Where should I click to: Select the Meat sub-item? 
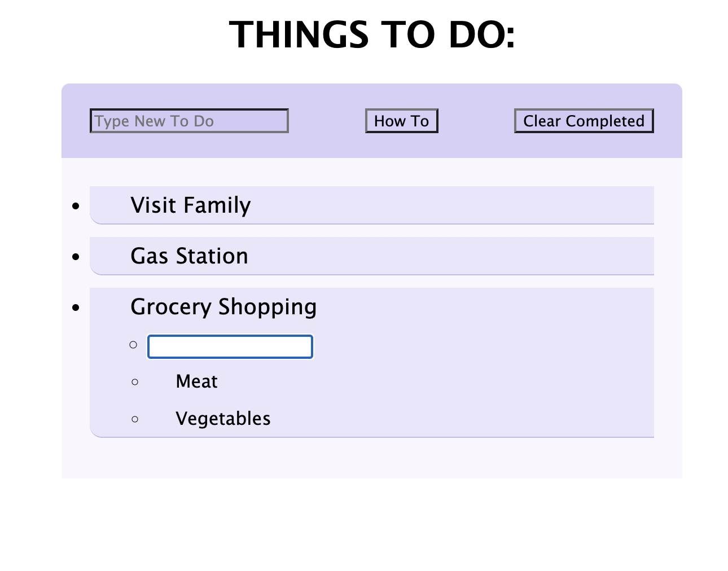pos(196,381)
